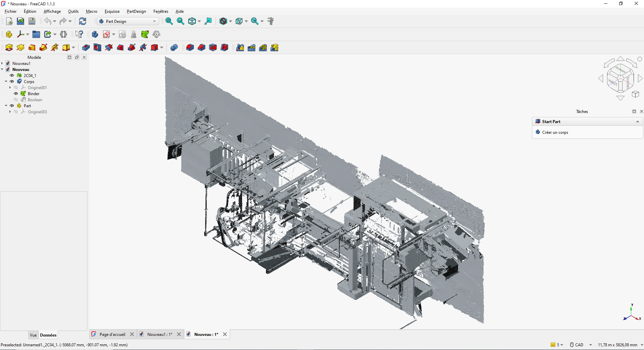This screenshot has height=350, width=644.
Task: Collapse the Nouveau document tree
Action: click(x=2, y=70)
